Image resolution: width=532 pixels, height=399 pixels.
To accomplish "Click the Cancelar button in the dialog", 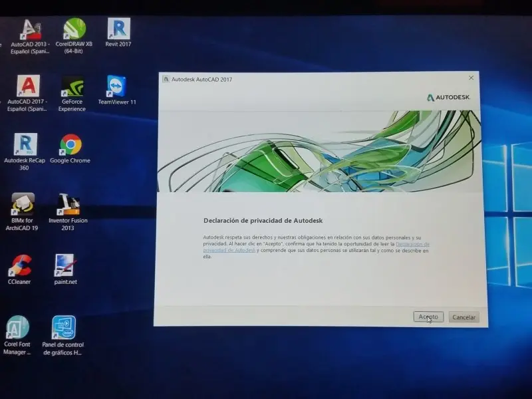I will (464, 317).
